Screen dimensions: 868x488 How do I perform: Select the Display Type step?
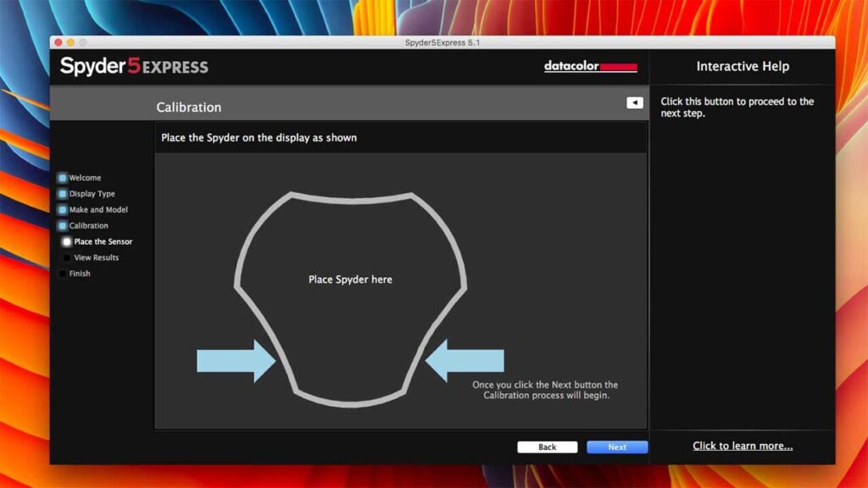pyautogui.click(x=92, y=194)
